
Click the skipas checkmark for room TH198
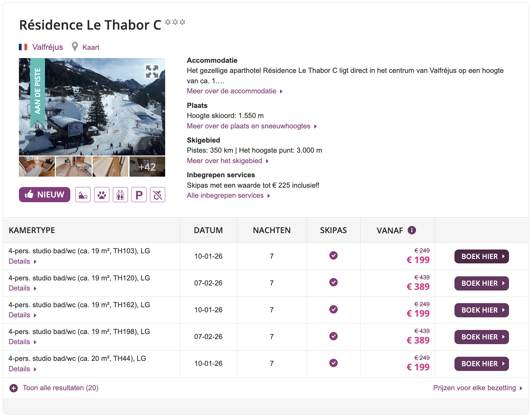tap(333, 336)
